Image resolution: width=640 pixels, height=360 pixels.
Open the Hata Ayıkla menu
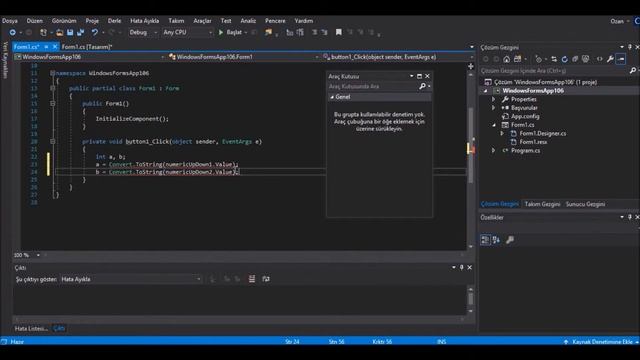[x=144, y=21]
